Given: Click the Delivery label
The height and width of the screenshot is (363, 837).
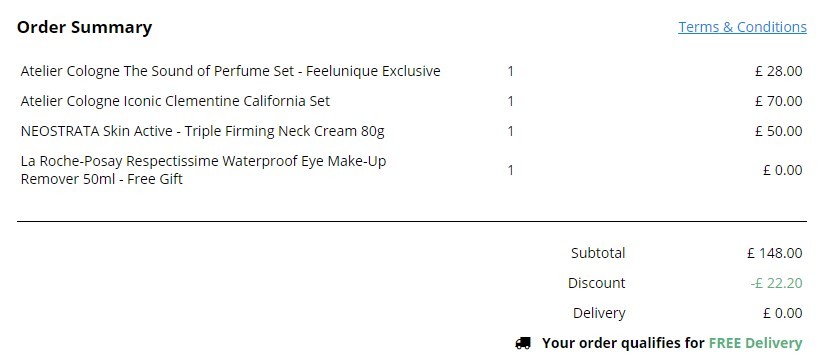Looking at the screenshot, I should 599,313.
